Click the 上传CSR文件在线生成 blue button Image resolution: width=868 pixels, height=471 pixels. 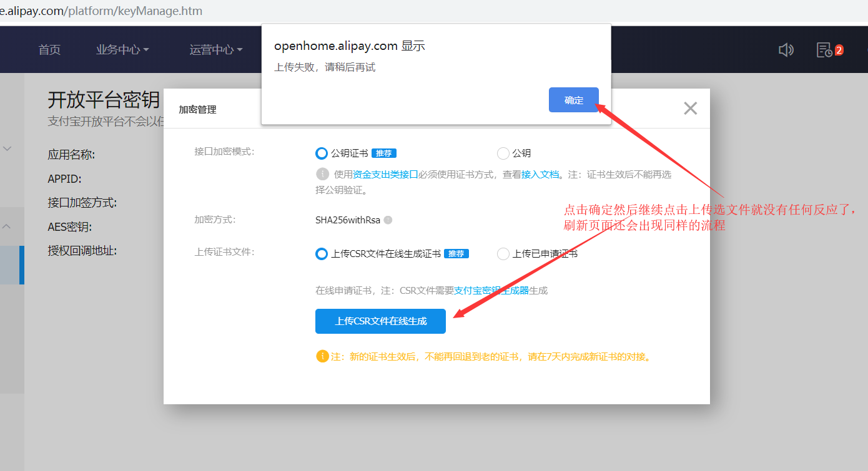(380, 321)
